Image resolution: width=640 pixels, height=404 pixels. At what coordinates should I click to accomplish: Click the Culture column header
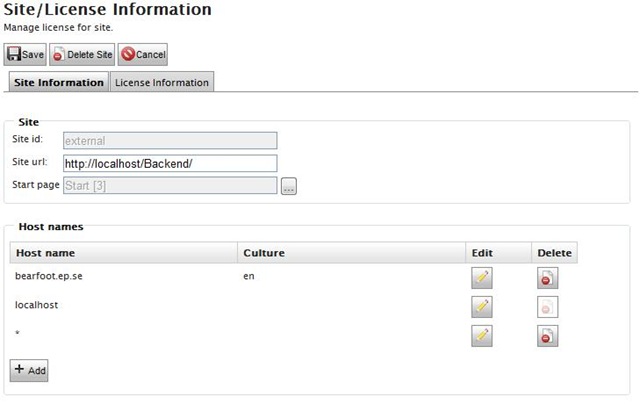[264, 253]
